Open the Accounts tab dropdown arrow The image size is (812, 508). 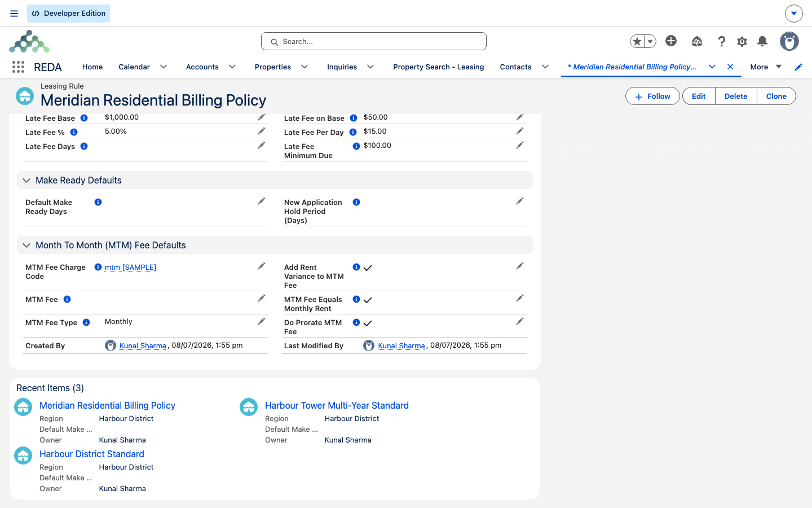(x=232, y=67)
